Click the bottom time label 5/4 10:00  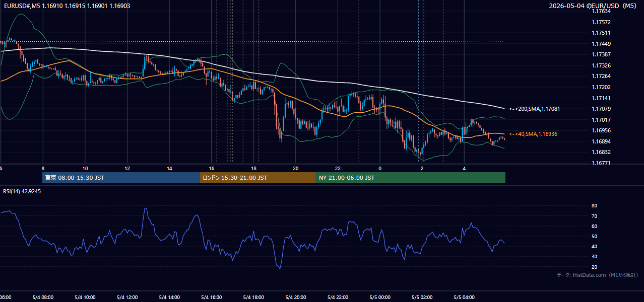[x=85, y=297]
